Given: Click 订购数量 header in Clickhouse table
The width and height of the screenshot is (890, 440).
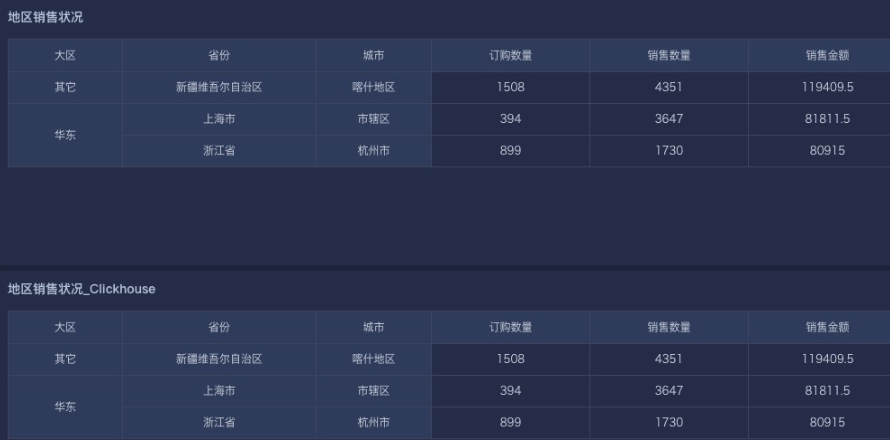Looking at the screenshot, I should tap(510, 327).
